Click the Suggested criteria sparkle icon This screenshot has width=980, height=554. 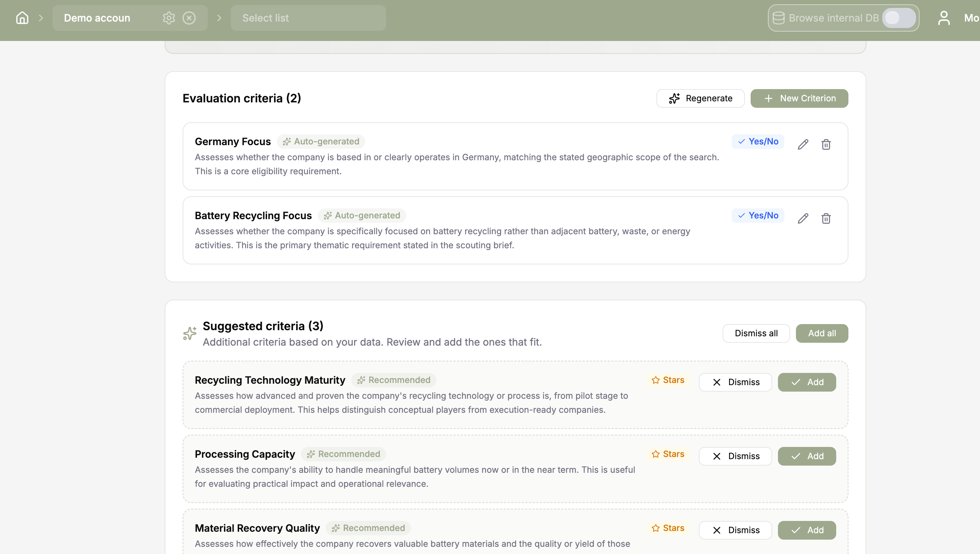click(x=189, y=333)
